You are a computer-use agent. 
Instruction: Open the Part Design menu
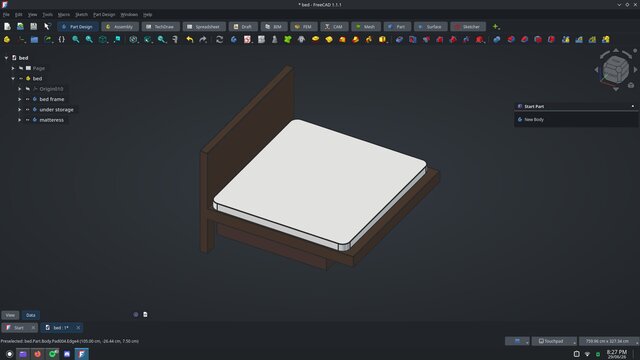[x=104, y=15]
